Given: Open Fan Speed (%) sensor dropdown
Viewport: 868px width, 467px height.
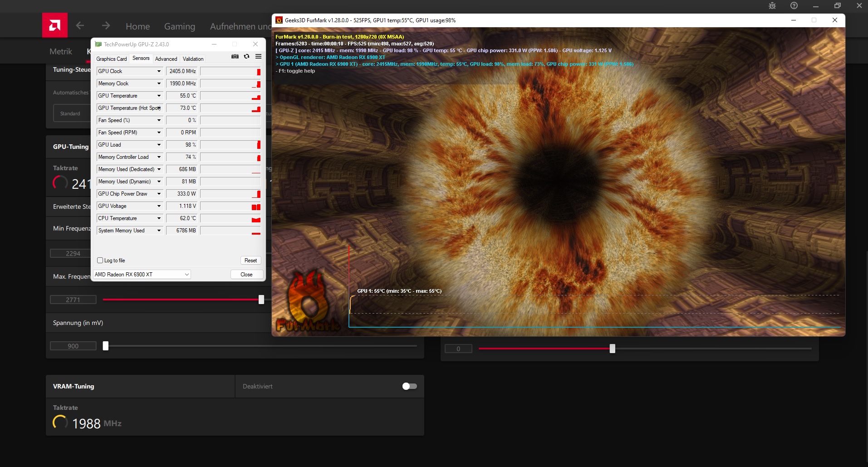Looking at the screenshot, I should (x=159, y=120).
